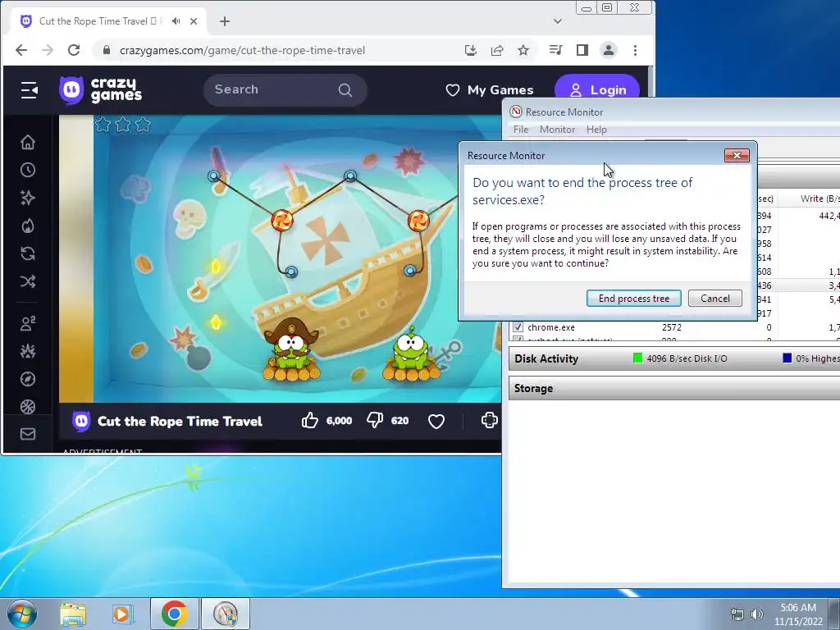
Task: Open install app icon in address bar
Action: coord(470,50)
